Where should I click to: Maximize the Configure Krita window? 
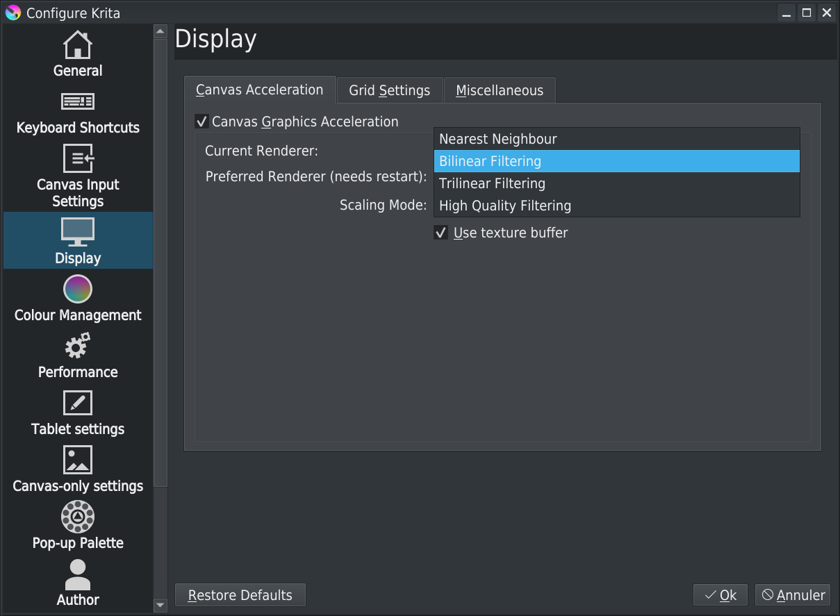point(806,13)
